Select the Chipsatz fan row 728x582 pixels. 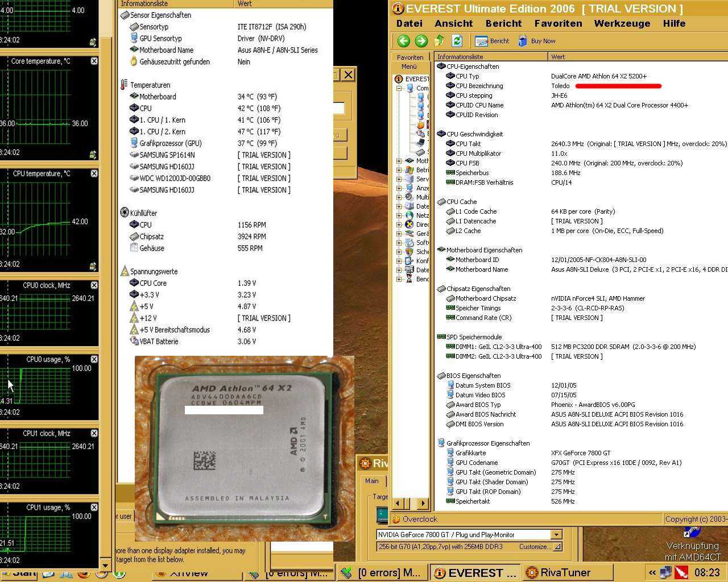pos(226,236)
